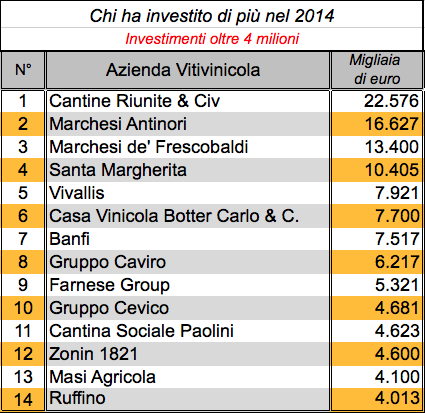Click the Gruppo Caviro cell
The width and height of the screenshot is (425, 413).
pos(188,262)
